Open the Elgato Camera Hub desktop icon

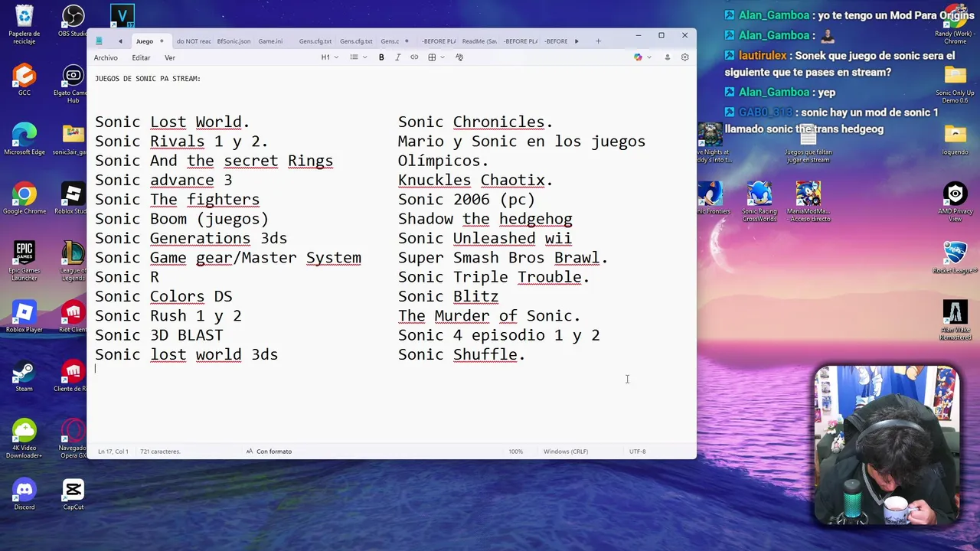pyautogui.click(x=73, y=83)
